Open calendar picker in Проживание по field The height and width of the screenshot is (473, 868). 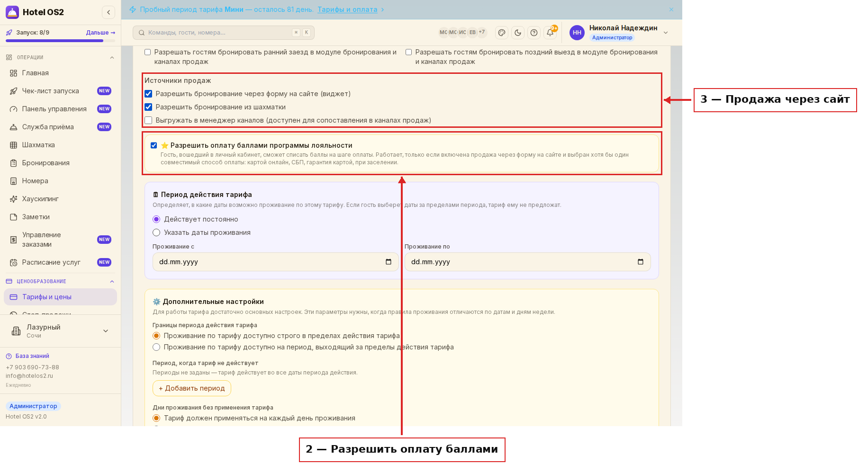pyautogui.click(x=641, y=262)
